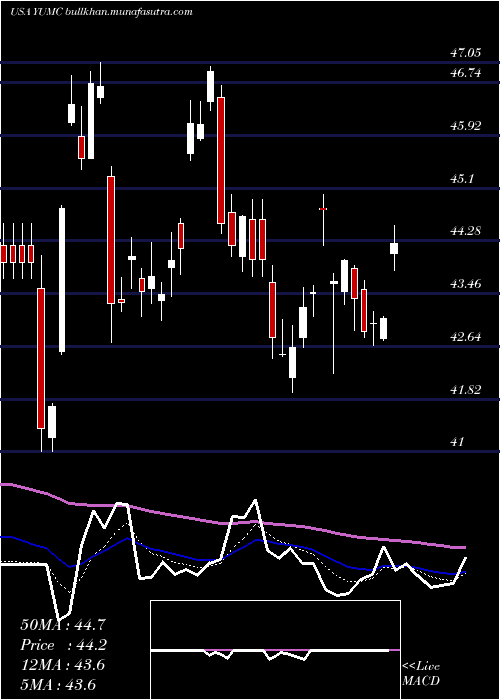Select the 5MA : 43.6 readout
Screen dimensions: 500x700
point(58,685)
